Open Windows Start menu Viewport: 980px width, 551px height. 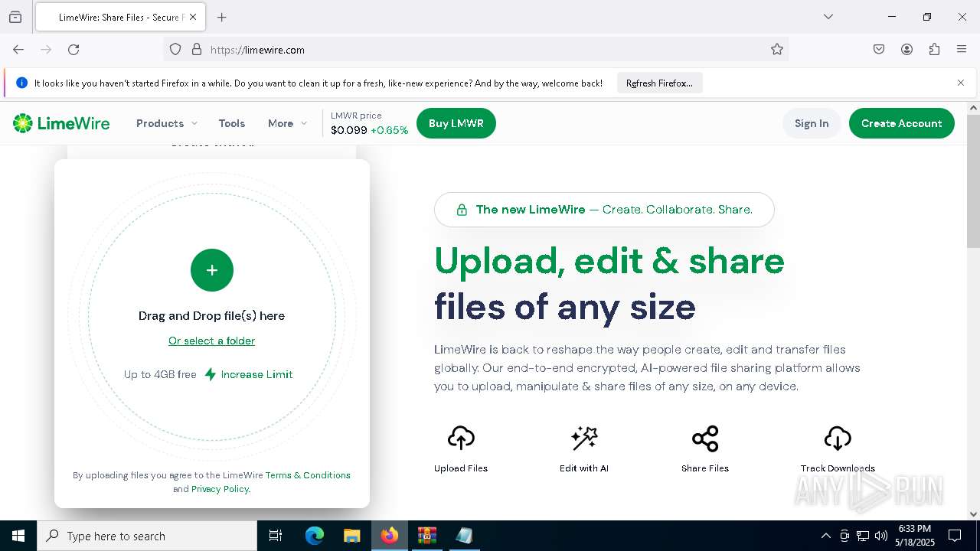[x=18, y=536]
